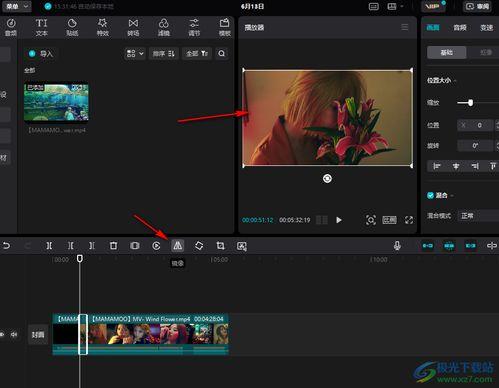
Task: Click the Scale slider handle
Action: [x=470, y=102]
